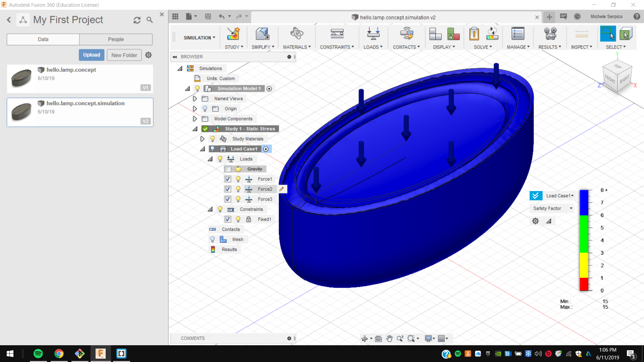Open the hello.lamp.concept thumbnail
The width and height of the screenshot is (644, 362).
pyautogui.click(x=21, y=78)
